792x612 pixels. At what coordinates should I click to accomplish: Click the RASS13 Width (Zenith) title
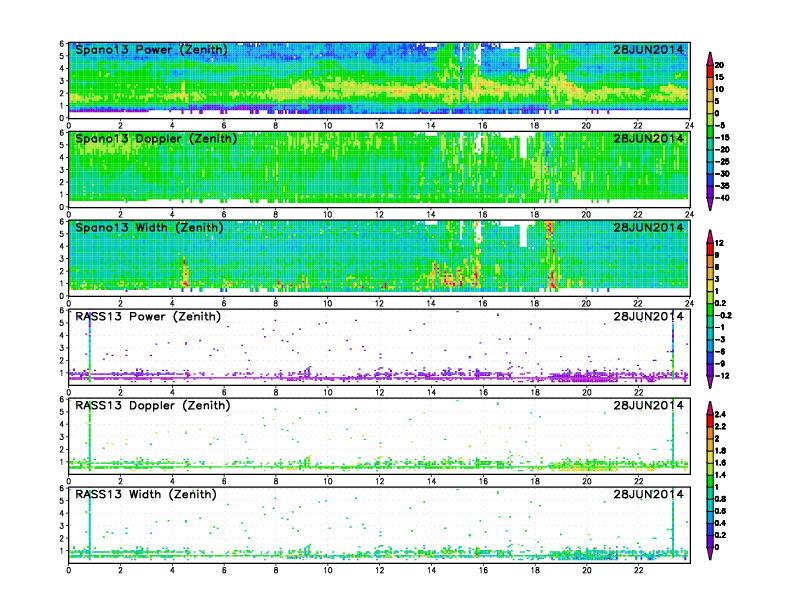[x=146, y=494]
